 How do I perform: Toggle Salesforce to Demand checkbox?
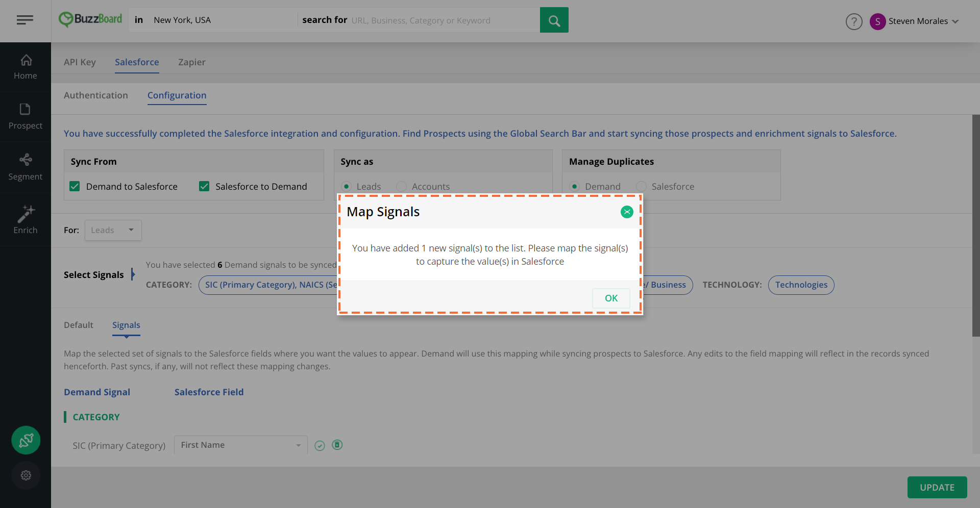click(204, 186)
